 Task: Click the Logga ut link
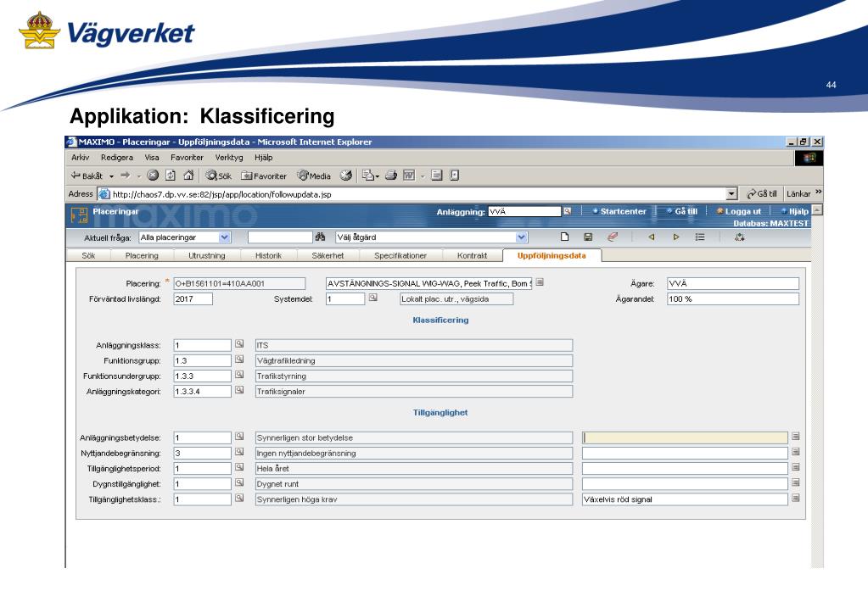[x=746, y=211]
